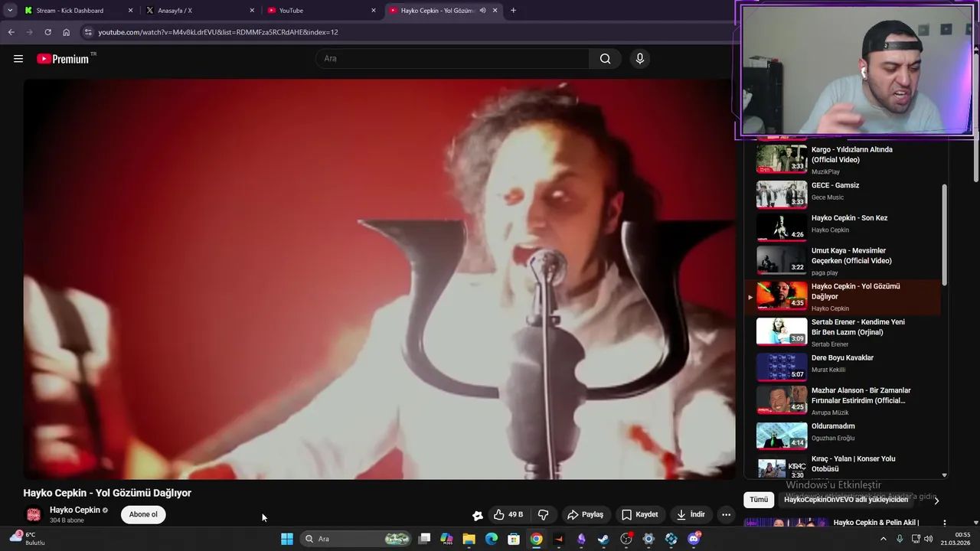Play Dere Boyu Kavaklar by Murat Kekilli

[x=842, y=367]
